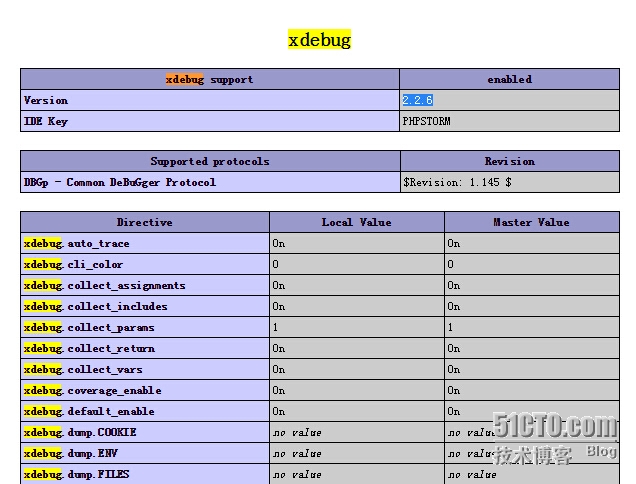636x484 pixels.
Task: Click local value 0 of xdebug.cli_color
Action: [x=276, y=265]
